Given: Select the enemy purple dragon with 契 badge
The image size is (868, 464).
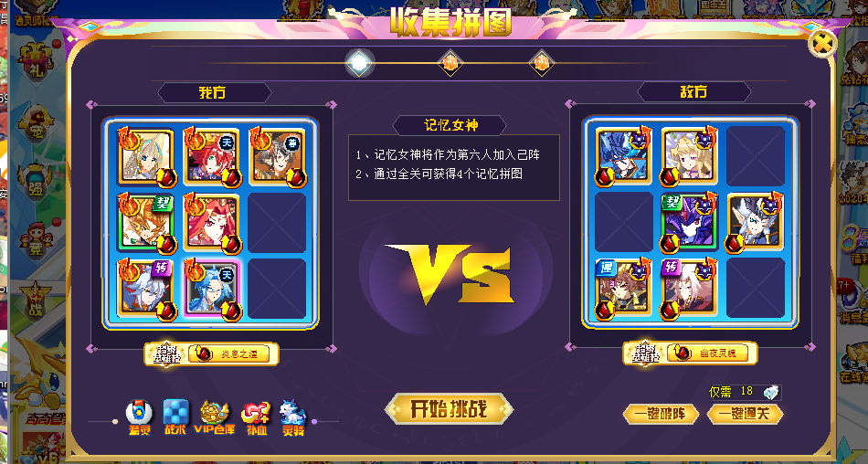Looking at the screenshot, I should pyautogui.click(x=689, y=222).
